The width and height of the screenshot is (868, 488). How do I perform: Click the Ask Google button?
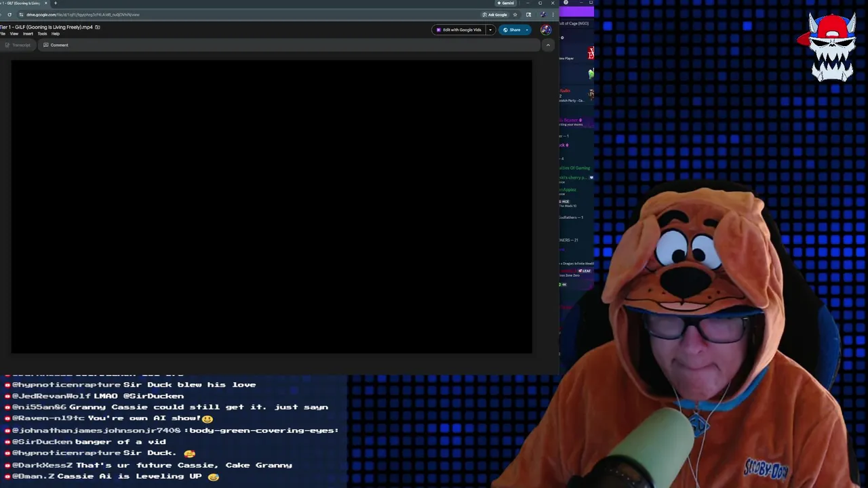coord(495,15)
